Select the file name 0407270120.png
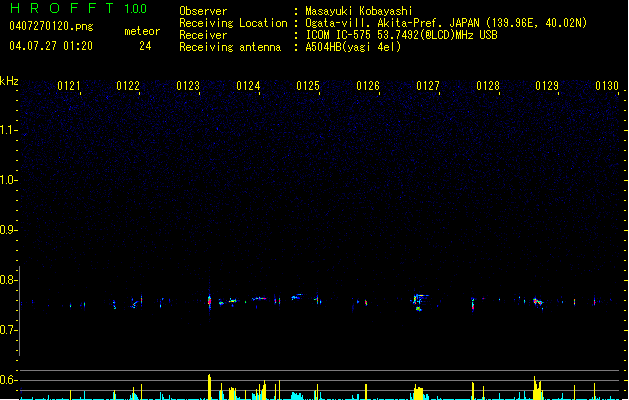The image size is (629, 400). [x=51, y=26]
